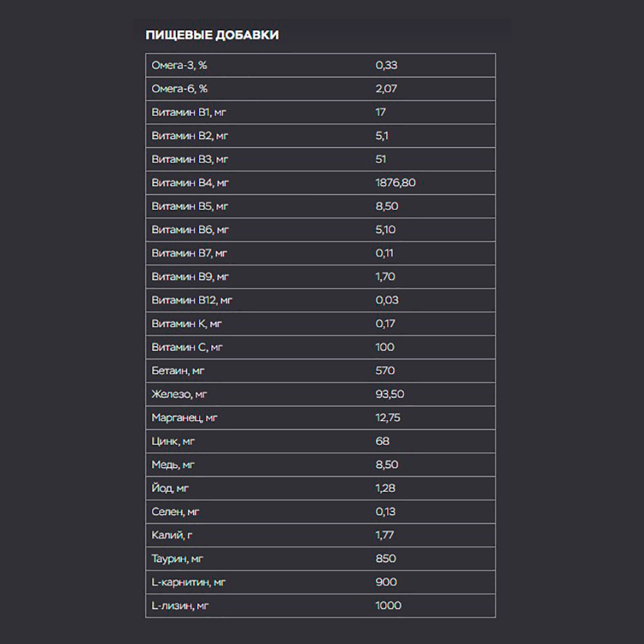
Task: Select the Витамин C value 100
Action: [x=384, y=347]
